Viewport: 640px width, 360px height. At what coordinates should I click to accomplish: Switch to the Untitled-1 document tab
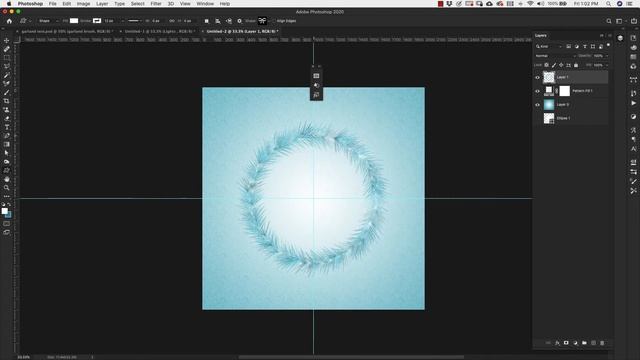(160, 31)
